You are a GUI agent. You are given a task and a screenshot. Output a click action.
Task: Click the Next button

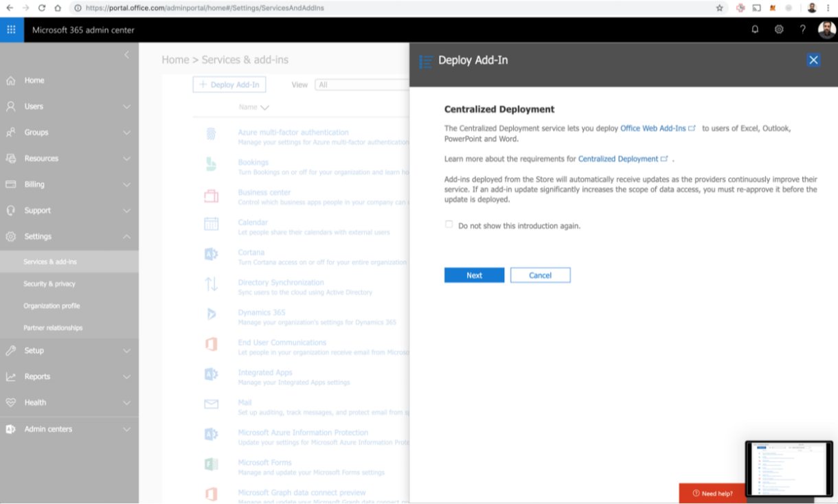[475, 275]
